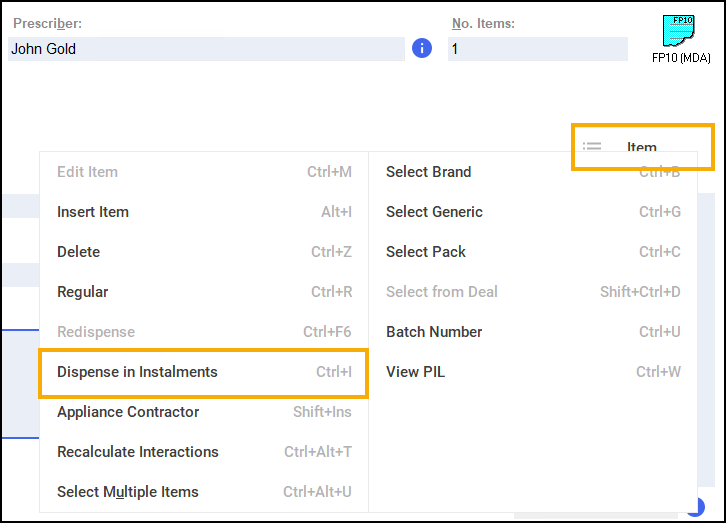Choose Select Generic option
The width and height of the screenshot is (726, 523).
point(434,212)
